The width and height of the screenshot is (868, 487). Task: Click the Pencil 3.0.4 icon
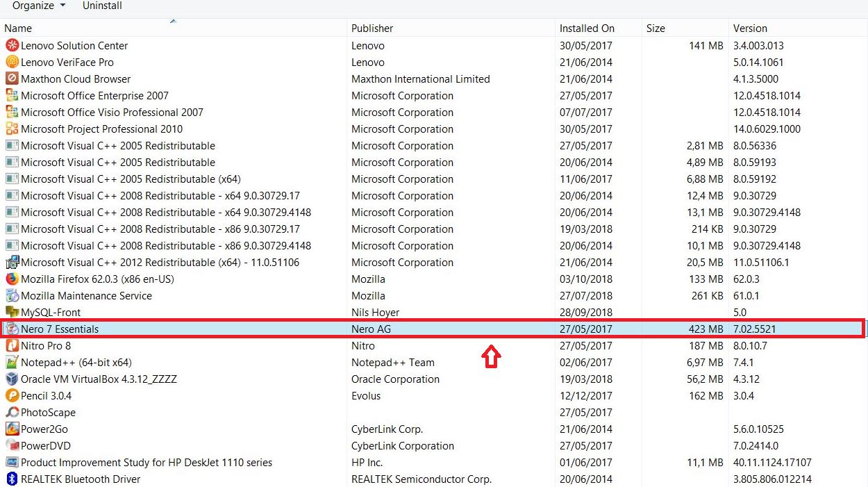point(12,396)
